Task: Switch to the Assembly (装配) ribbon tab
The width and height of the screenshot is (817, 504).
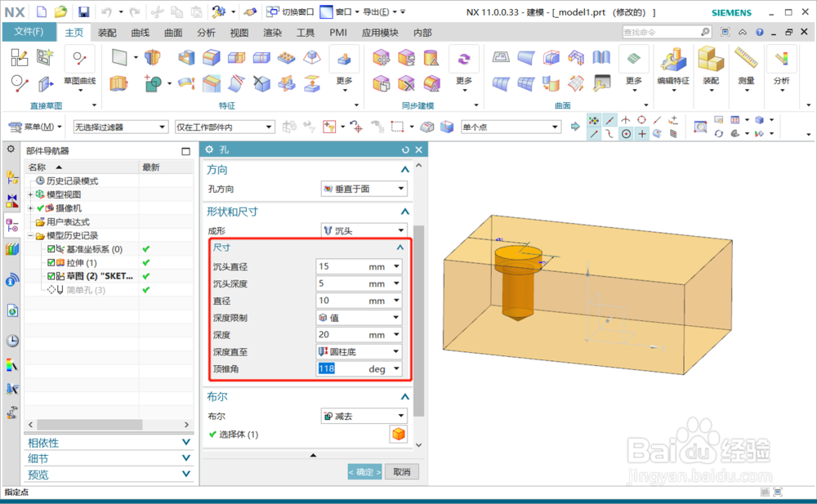Action: click(107, 33)
